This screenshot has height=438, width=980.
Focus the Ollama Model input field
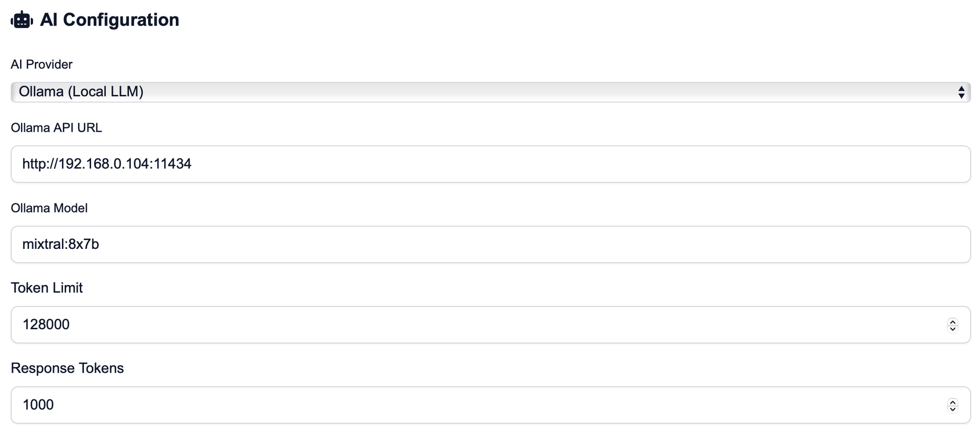pos(490,244)
